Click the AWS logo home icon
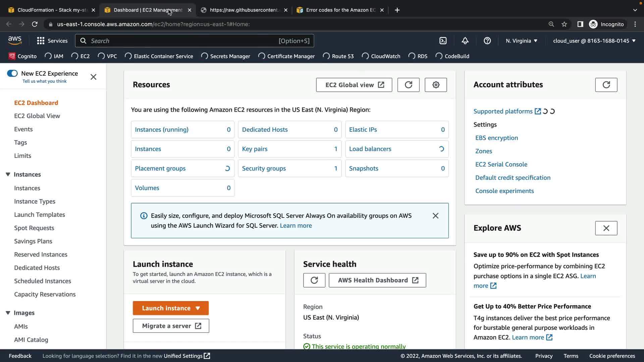This screenshot has width=644, height=362. [15, 41]
